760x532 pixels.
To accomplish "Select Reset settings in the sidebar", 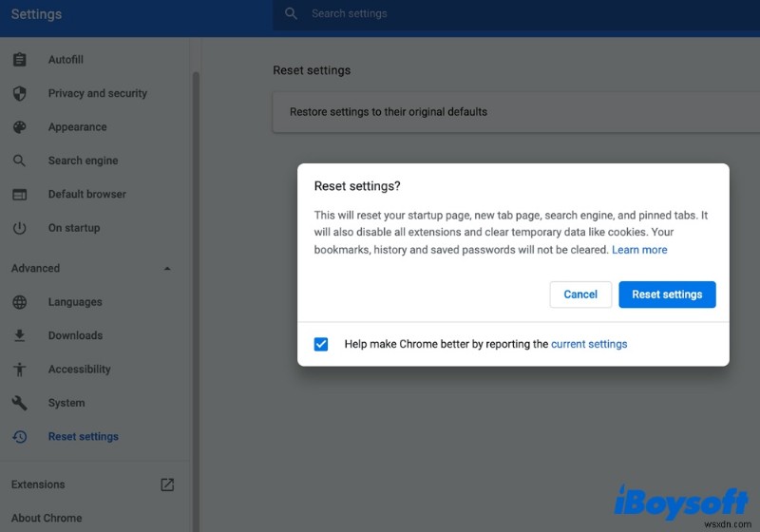I will (84, 437).
